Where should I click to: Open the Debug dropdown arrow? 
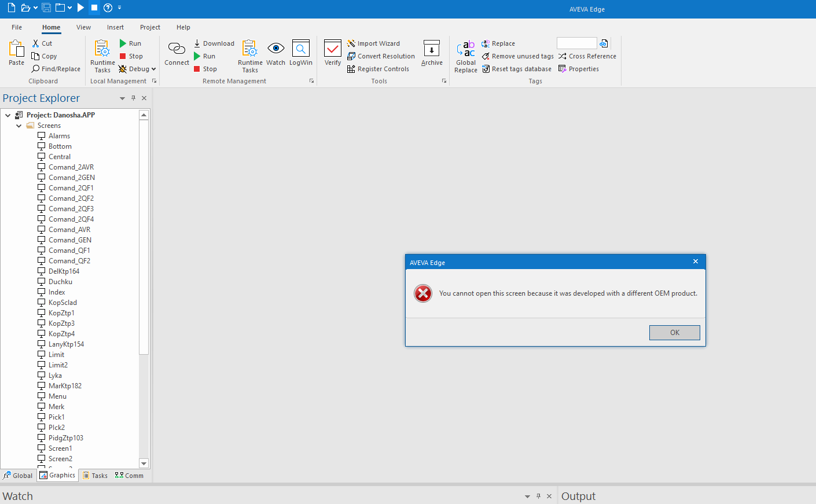coord(154,69)
